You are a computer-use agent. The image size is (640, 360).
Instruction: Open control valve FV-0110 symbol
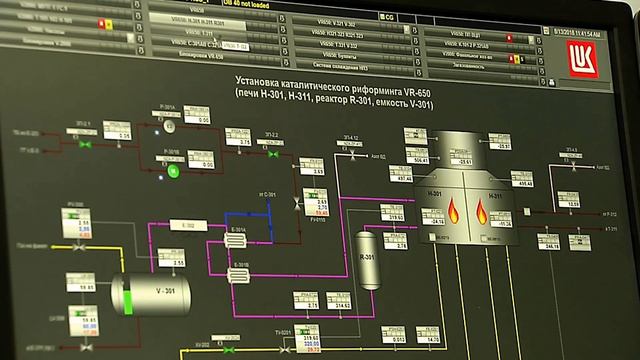click(x=297, y=203)
